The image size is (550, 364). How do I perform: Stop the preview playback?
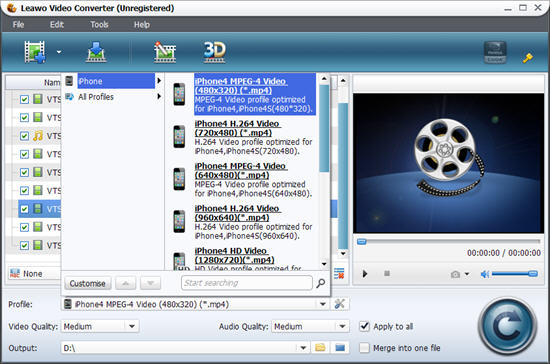tap(387, 273)
